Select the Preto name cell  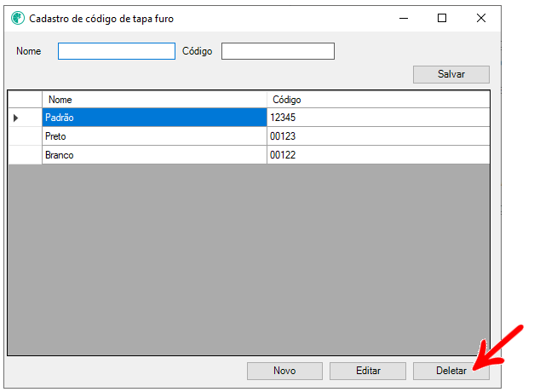[155, 136]
